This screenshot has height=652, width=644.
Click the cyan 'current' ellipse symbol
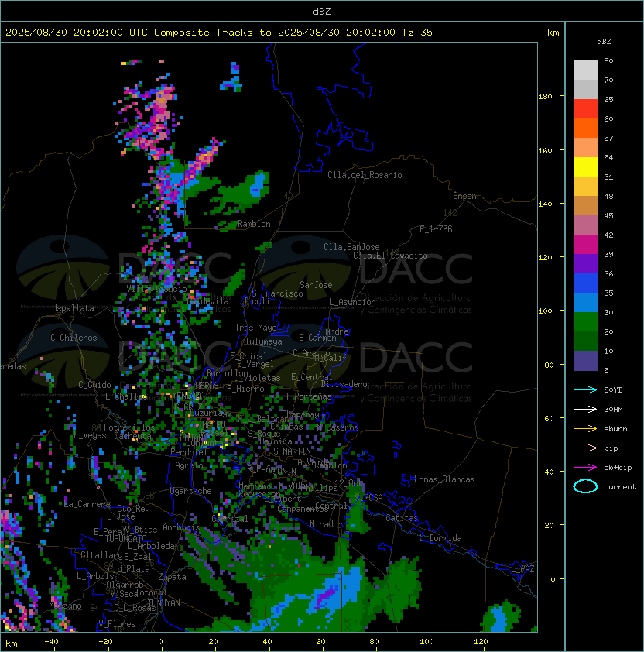coord(585,486)
